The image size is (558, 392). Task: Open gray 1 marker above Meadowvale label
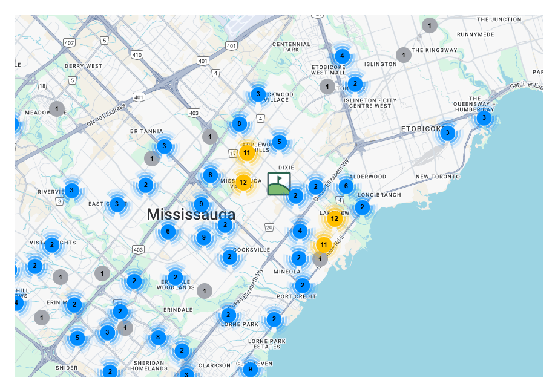[57, 109]
